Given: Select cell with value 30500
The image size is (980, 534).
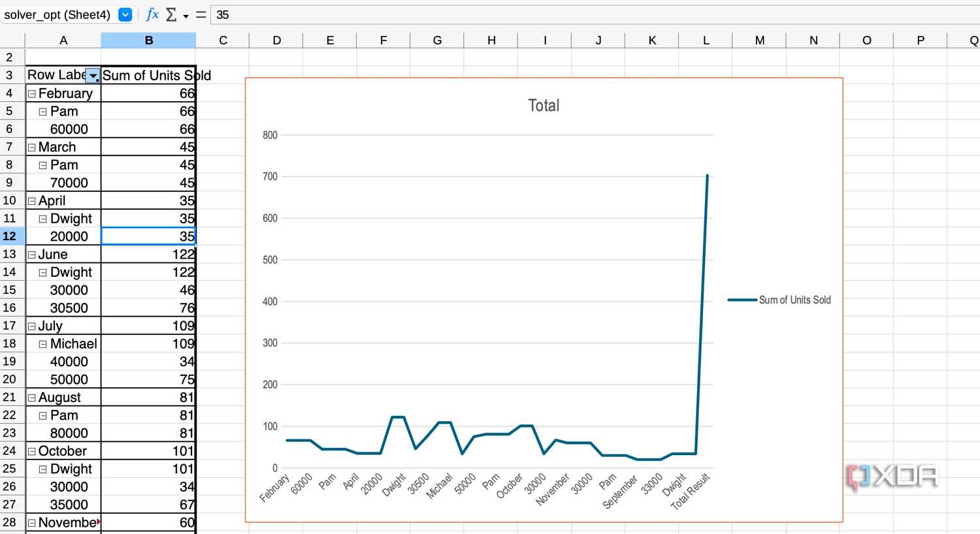Looking at the screenshot, I should pos(63,308).
